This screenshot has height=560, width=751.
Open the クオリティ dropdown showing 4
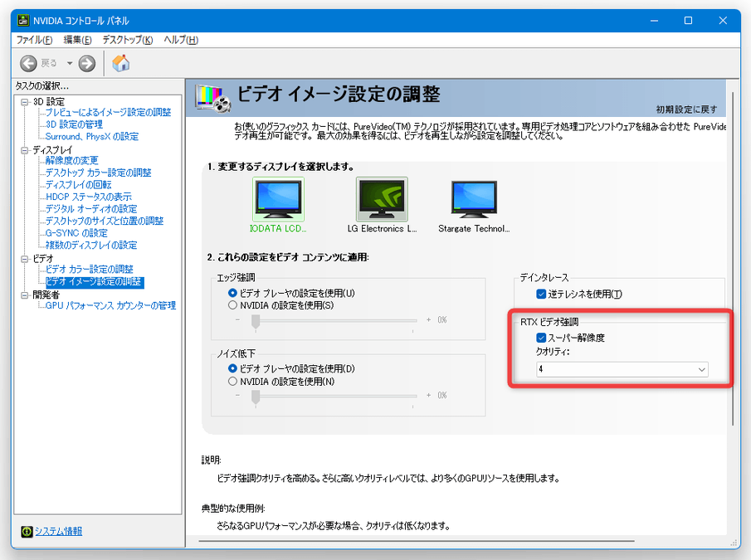[x=622, y=369]
